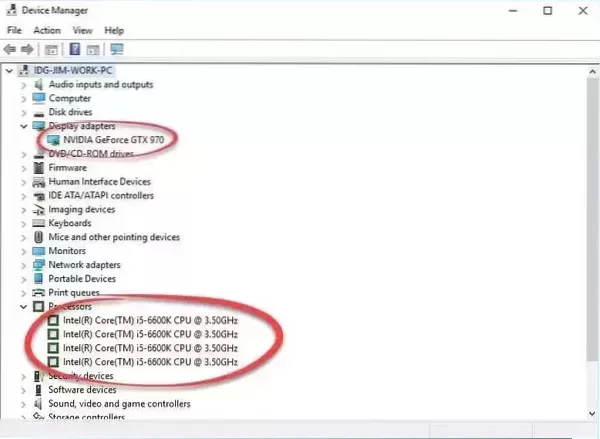Click the Network adapters category icon
The image size is (600, 439).
[x=39, y=265]
